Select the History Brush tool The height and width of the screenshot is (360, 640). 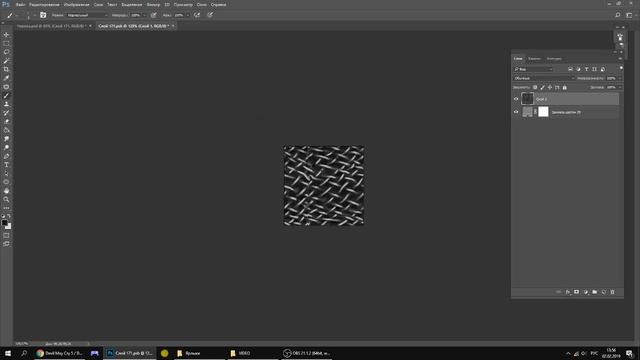6,113
